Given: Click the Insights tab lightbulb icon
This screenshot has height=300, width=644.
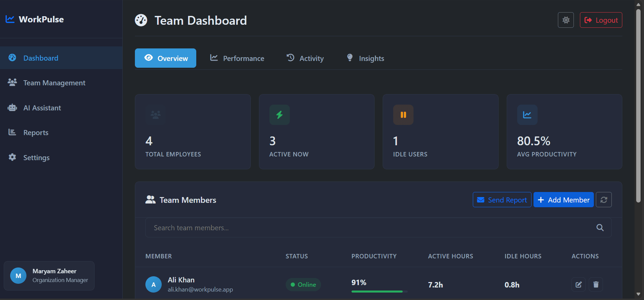Looking at the screenshot, I should (350, 58).
